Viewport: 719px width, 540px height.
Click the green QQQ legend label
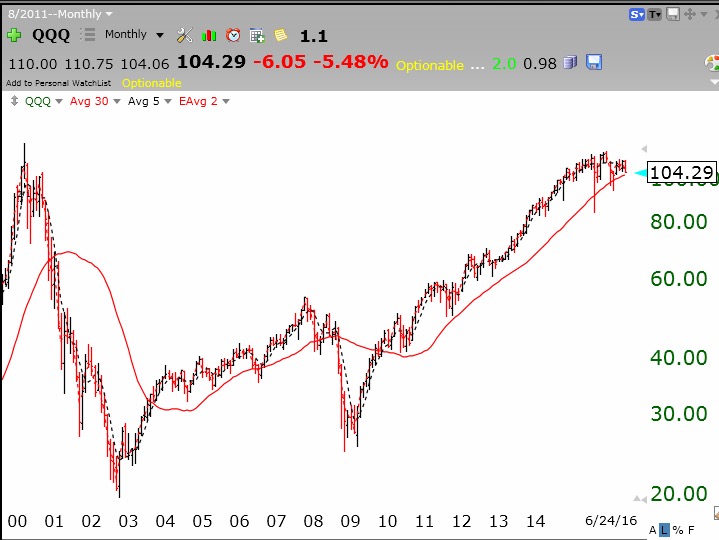pyautogui.click(x=38, y=101)
